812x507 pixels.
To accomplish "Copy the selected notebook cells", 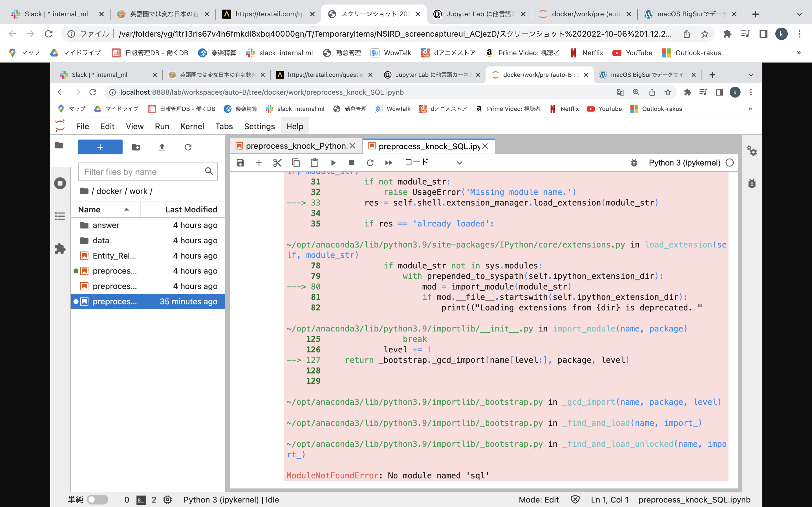I will tap(295, 163).
